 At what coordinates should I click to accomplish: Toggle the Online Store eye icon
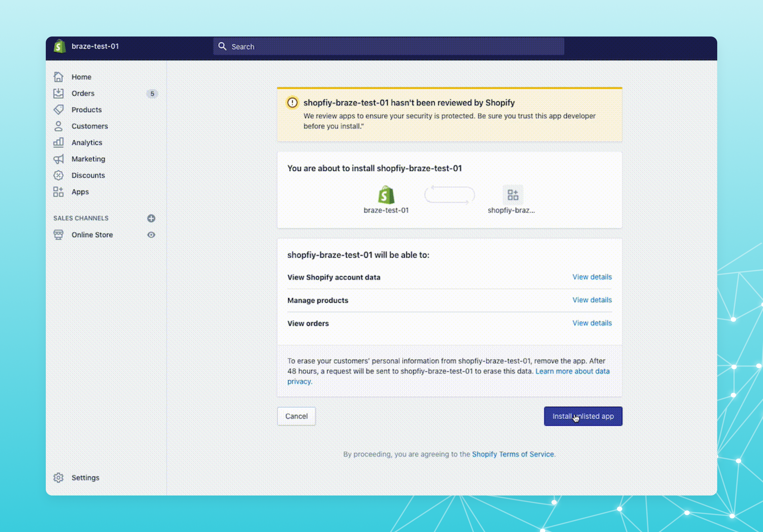(151, 235)
